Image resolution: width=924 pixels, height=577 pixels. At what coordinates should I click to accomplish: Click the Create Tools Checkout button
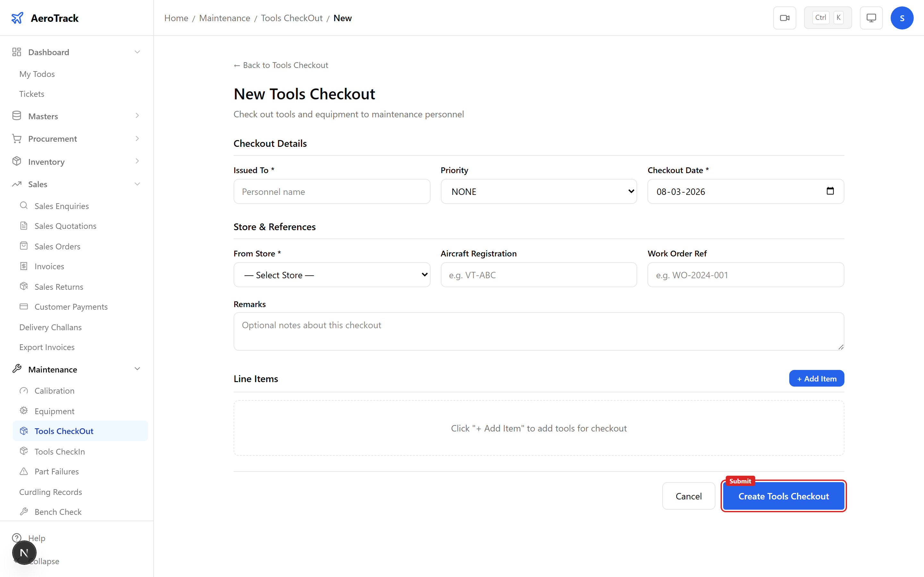tap(783, 496)
